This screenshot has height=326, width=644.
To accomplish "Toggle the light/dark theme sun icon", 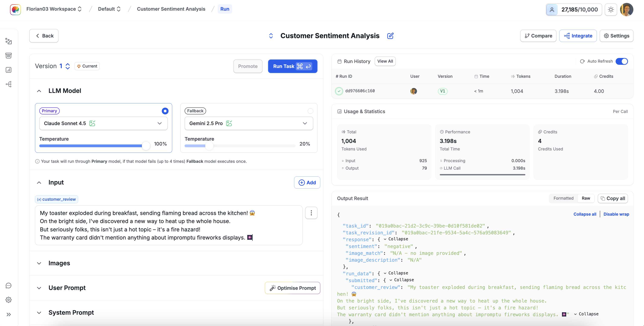I will click(610, 10).
